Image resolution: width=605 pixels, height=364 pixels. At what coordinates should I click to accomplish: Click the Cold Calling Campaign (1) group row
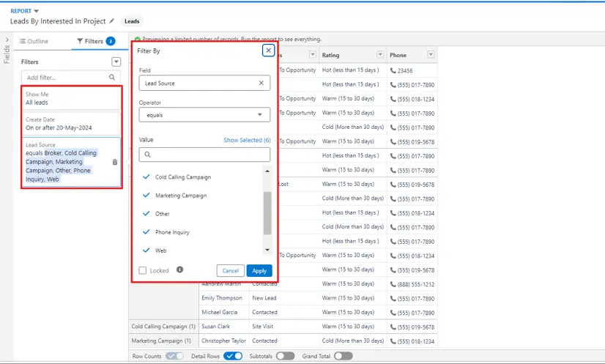coord(163,327)
